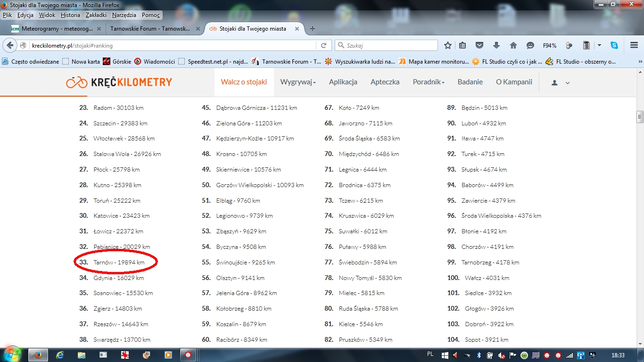Go to the Firefox home page icon
This screenshot has height=362, width=644.
(x=513, y=46)
